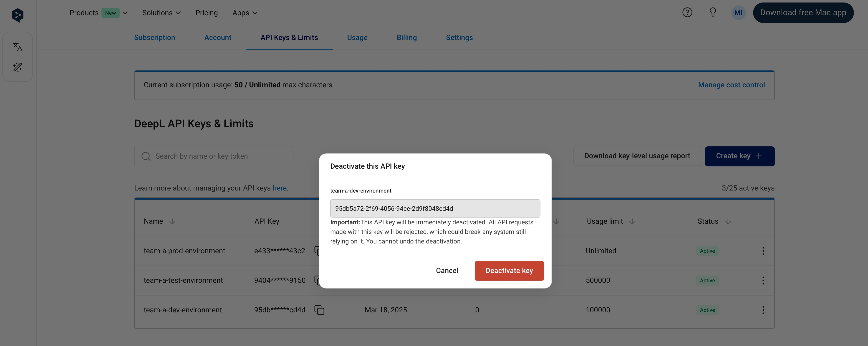Screen dimensions: 868x346
Task: Sort table by Name column arrow
Action: [172, 221]
